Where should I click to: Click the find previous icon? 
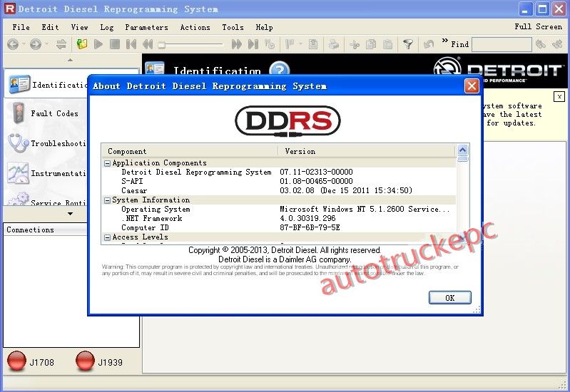point(541,44)
